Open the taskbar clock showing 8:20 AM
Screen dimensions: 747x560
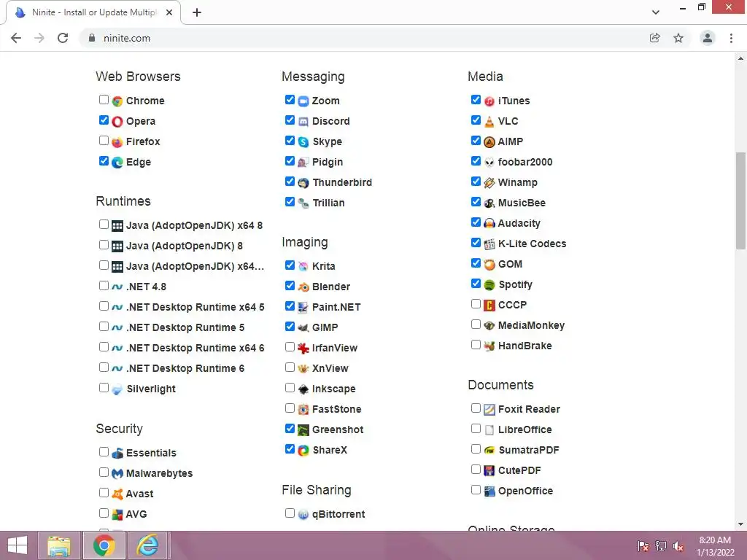(x=715, y=546)
